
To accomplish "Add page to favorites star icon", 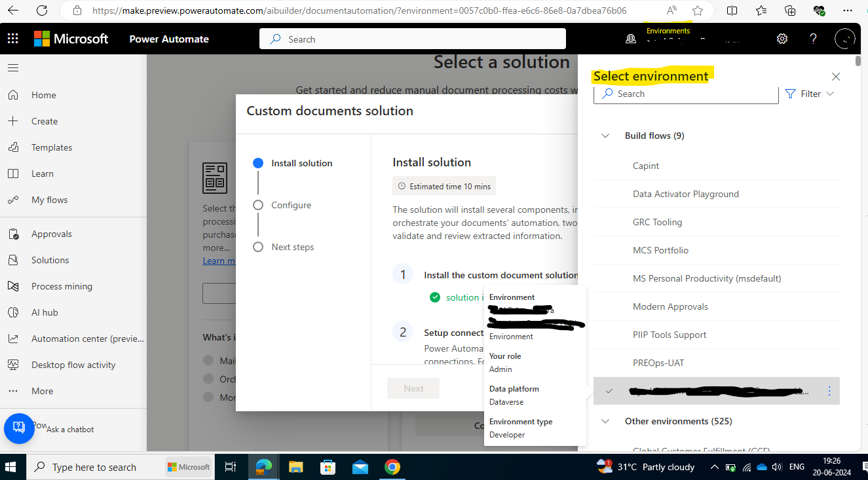I will tap(698, 10).
